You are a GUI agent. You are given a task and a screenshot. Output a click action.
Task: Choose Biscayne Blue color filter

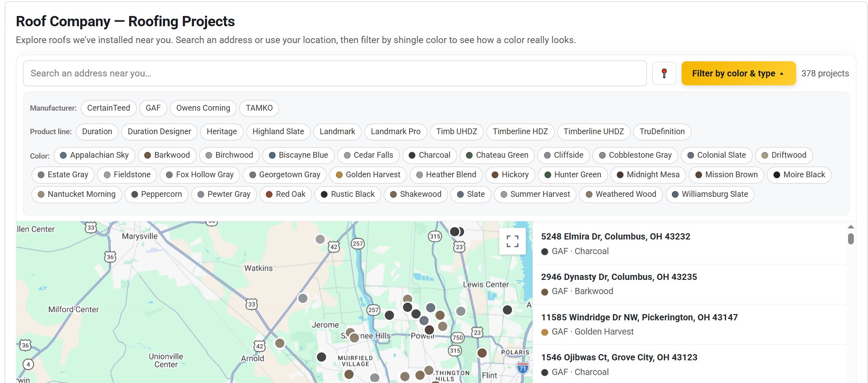pos(299,155)
